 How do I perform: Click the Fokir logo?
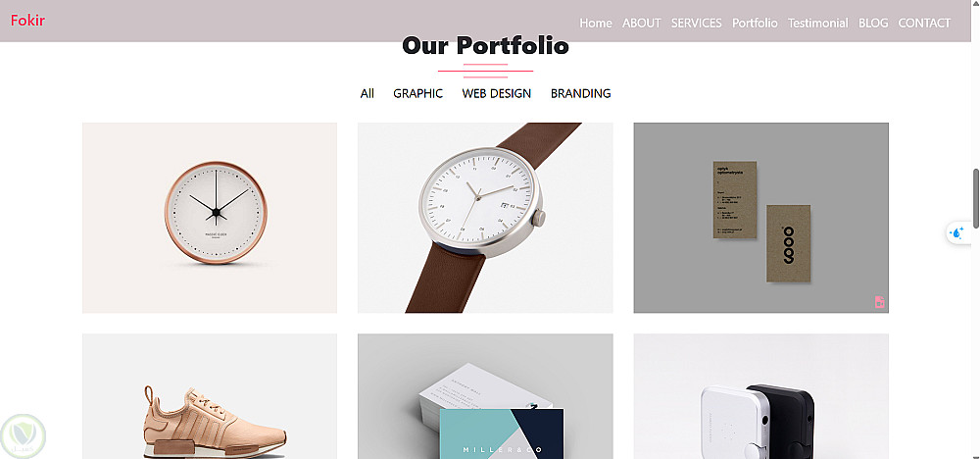(x=27, y=20)
